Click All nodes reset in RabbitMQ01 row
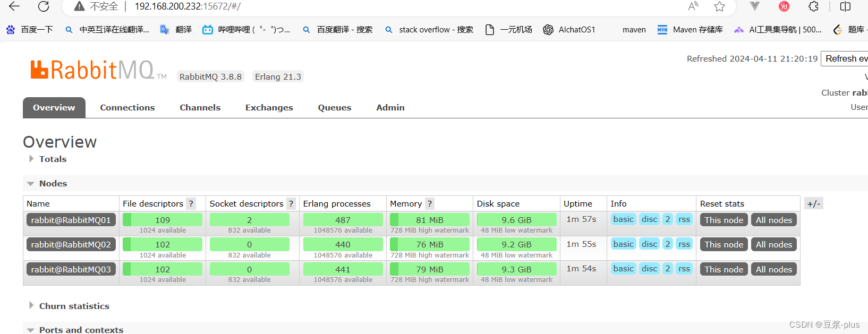The width and height of the screenshot is (868, 334). (x=774, y=220)
